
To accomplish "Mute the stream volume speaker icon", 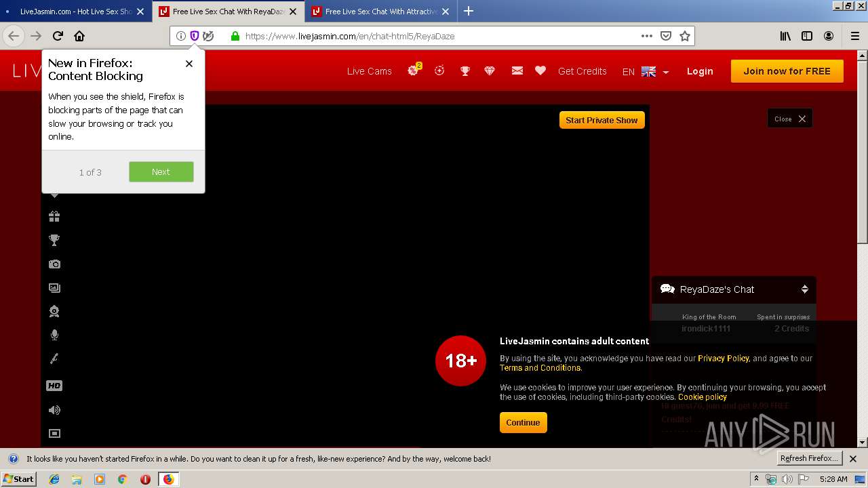I will click(54, 409).
